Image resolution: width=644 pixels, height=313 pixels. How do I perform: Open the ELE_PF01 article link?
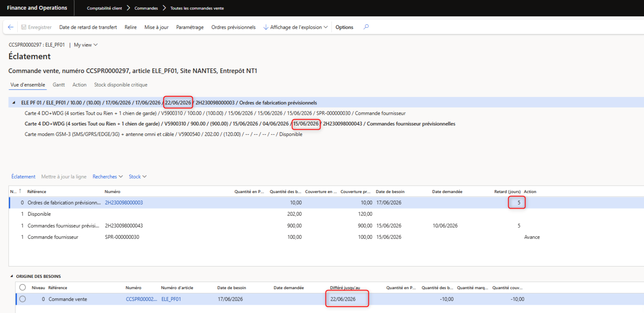171,299
